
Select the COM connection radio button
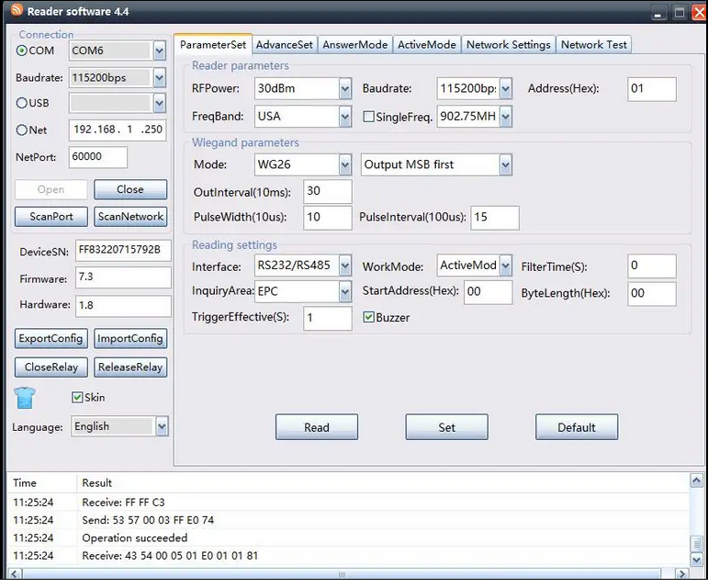click(22, 51)
